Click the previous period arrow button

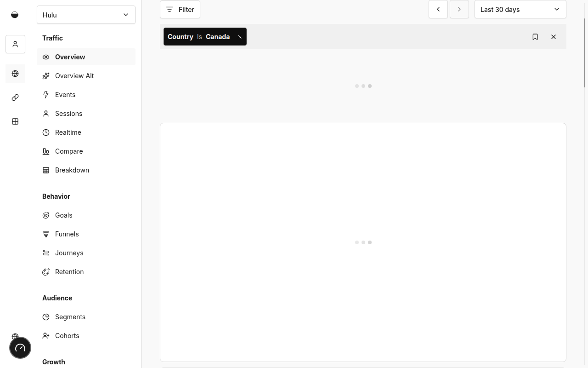[x=438, y=9]
